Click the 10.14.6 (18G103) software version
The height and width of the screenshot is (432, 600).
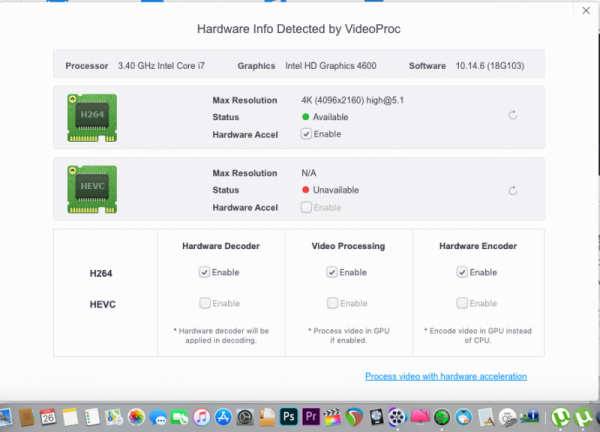click(490, 66)
